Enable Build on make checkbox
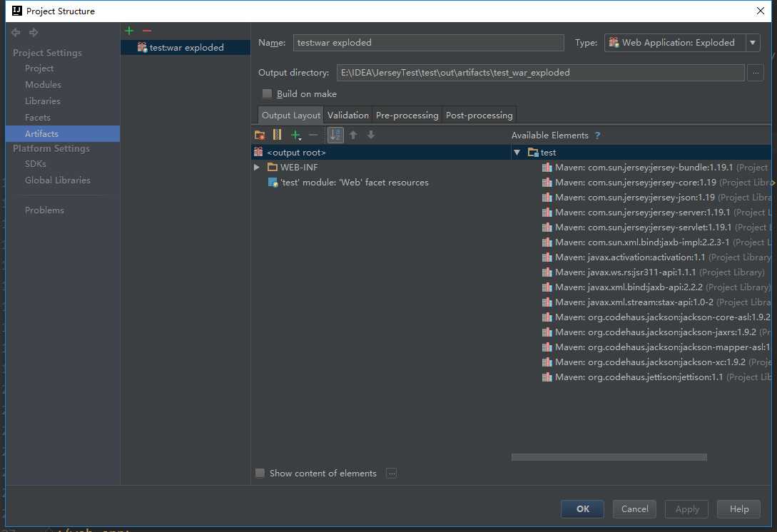This screenshot has width=777, height=532. pos(267,93)
